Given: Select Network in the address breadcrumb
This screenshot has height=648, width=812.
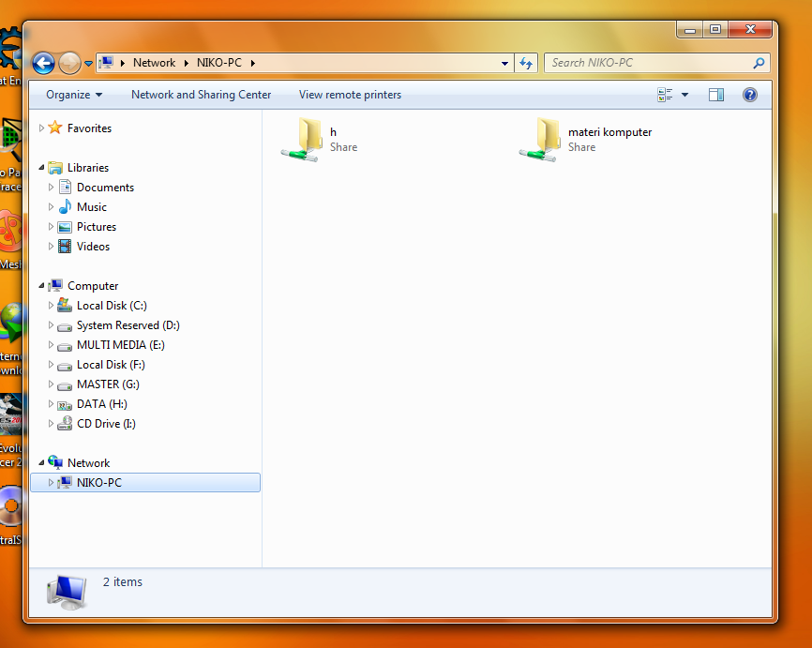Looking at the screenshot, I should [154, 63].
